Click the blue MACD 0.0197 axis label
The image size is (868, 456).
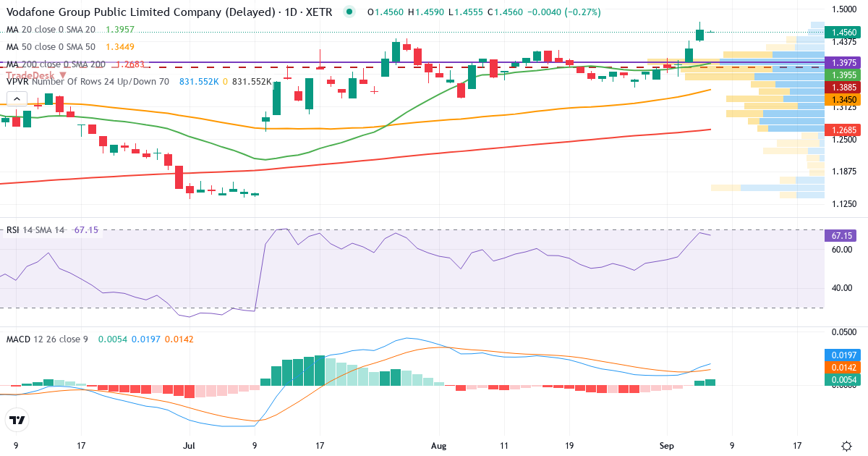(844, 355)
